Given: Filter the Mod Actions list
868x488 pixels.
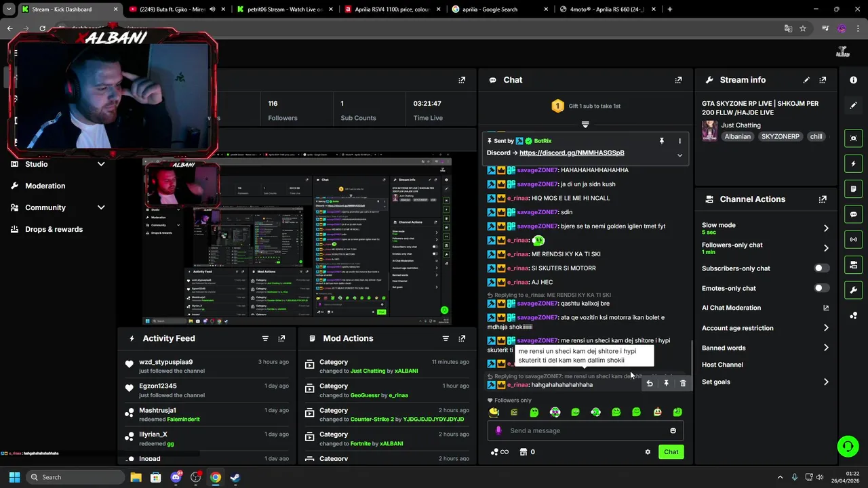Looking at the screenshot, I should (x=446, y=338).
